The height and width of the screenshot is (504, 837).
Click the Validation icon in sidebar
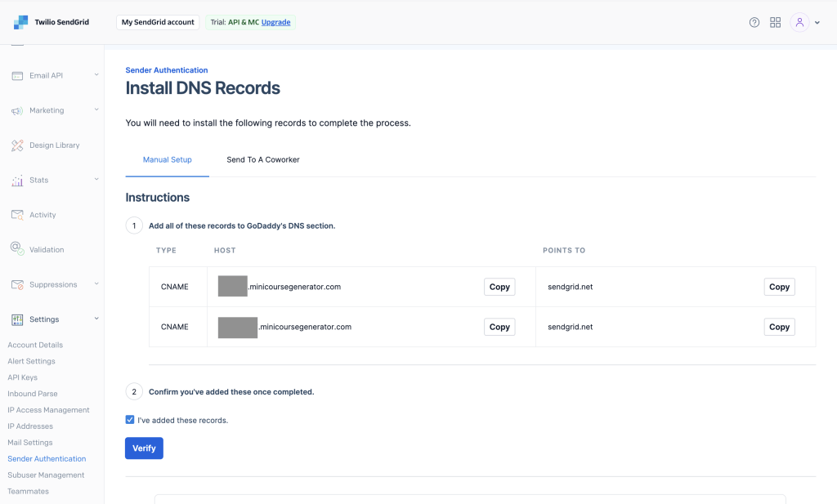pyautogui.click(x=17, y=249)
